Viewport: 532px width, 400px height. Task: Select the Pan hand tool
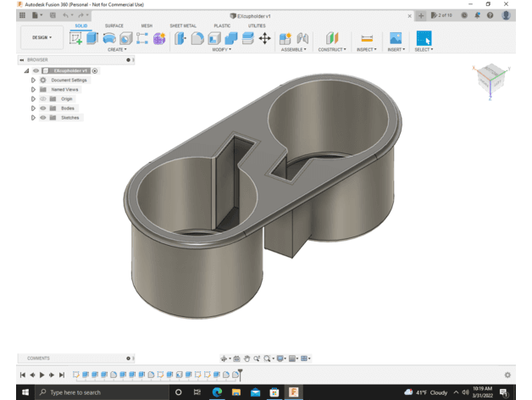[247, 358]
